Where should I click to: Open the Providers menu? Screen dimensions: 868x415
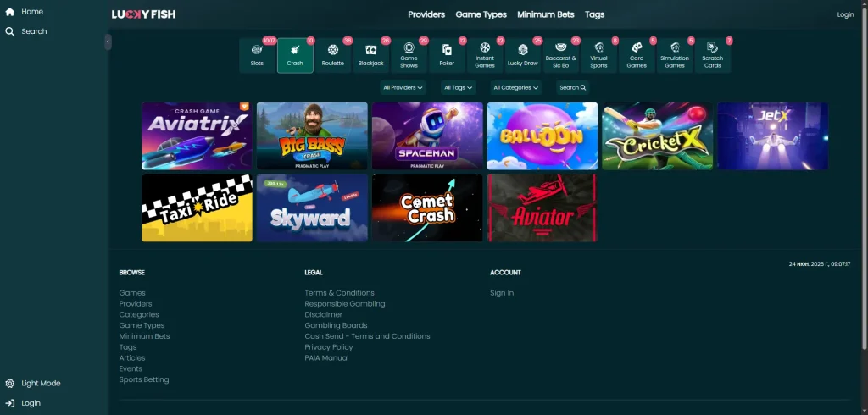pyautogui.click(x=426, y=14)
